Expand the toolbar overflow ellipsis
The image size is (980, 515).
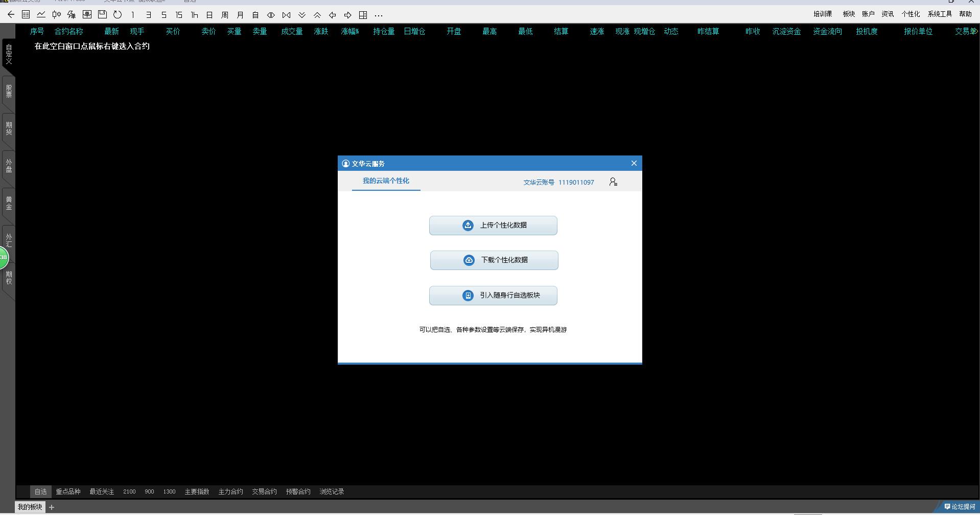[x=379, y=15]
